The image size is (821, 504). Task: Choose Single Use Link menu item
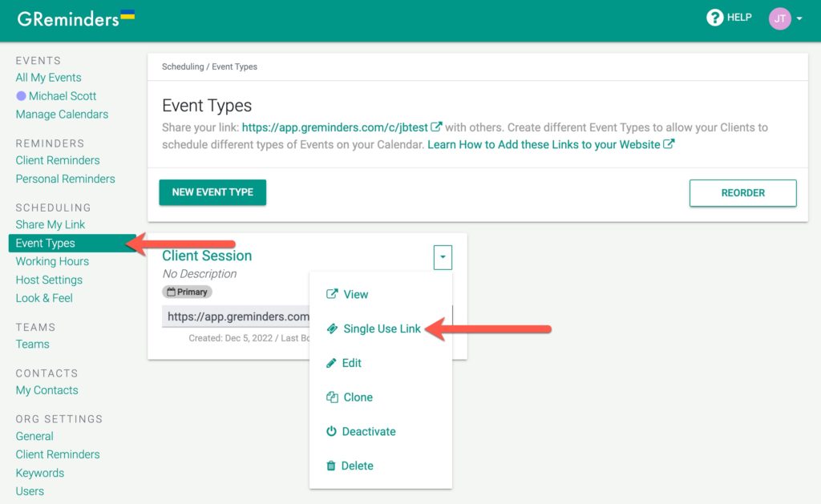point(381,329)
